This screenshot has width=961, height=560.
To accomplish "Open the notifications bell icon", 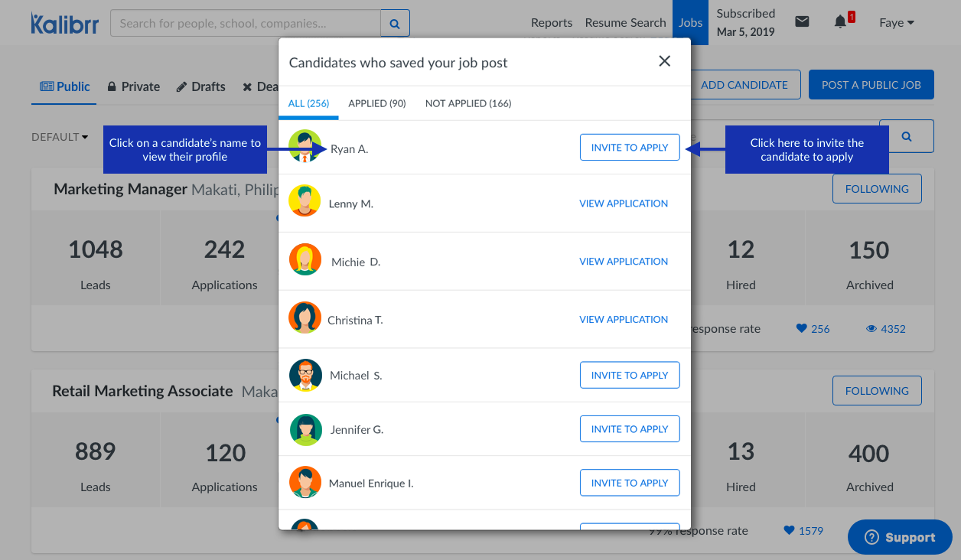I will (840, 22).
